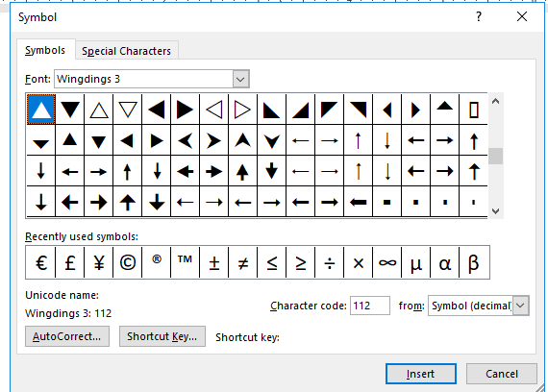
Task: Choose the yen sign from recent symbols
Action: (x=99, y=262)
